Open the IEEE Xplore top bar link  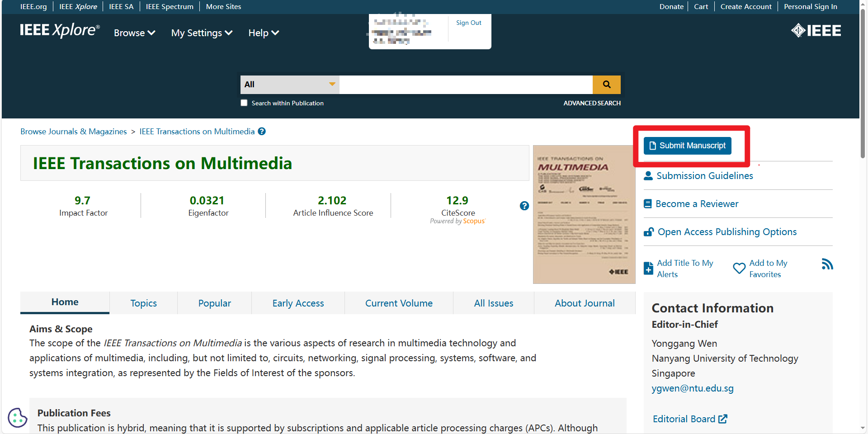[78, 7]
